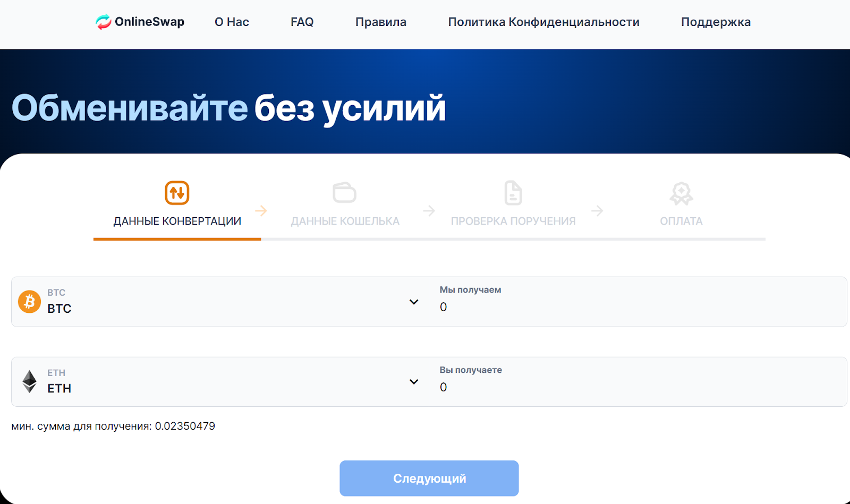Click the Bitcoin currency icon
850x504 pixels.
click(x=29, y=302)
